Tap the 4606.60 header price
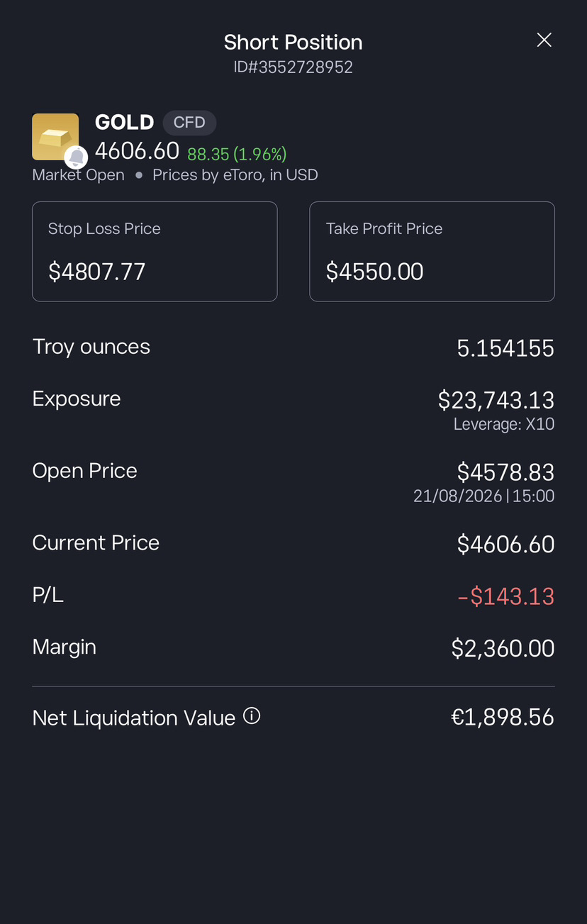The height and width of the screenshot is (924, 587). point(137,151)
